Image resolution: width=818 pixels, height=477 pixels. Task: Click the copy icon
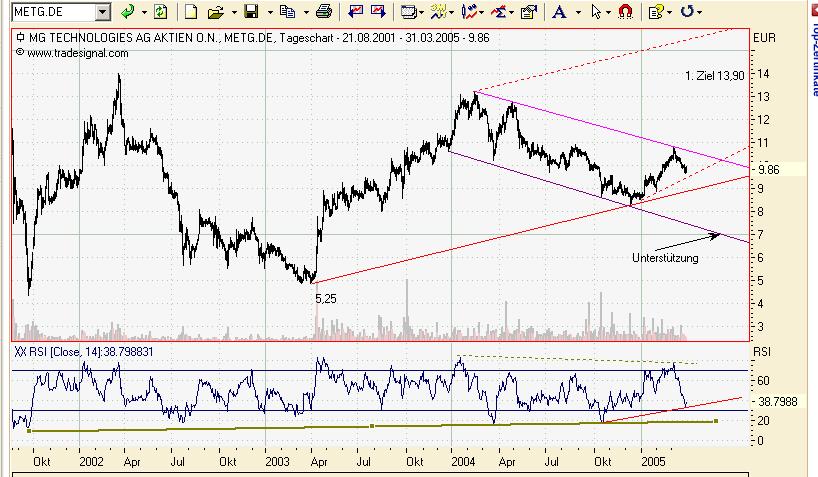(x=287, y=11)
